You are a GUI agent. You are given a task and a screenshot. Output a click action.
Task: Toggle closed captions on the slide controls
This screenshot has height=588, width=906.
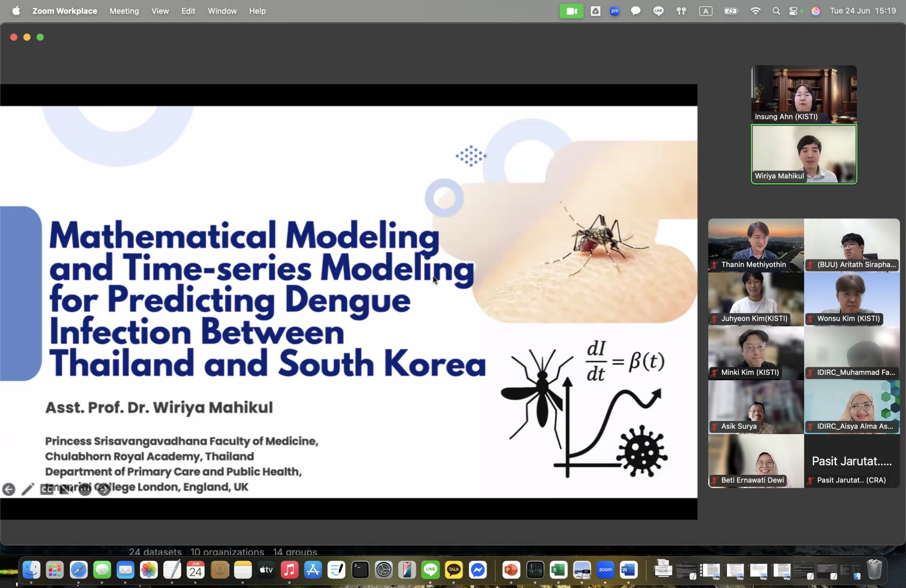[x=47, y=489]
